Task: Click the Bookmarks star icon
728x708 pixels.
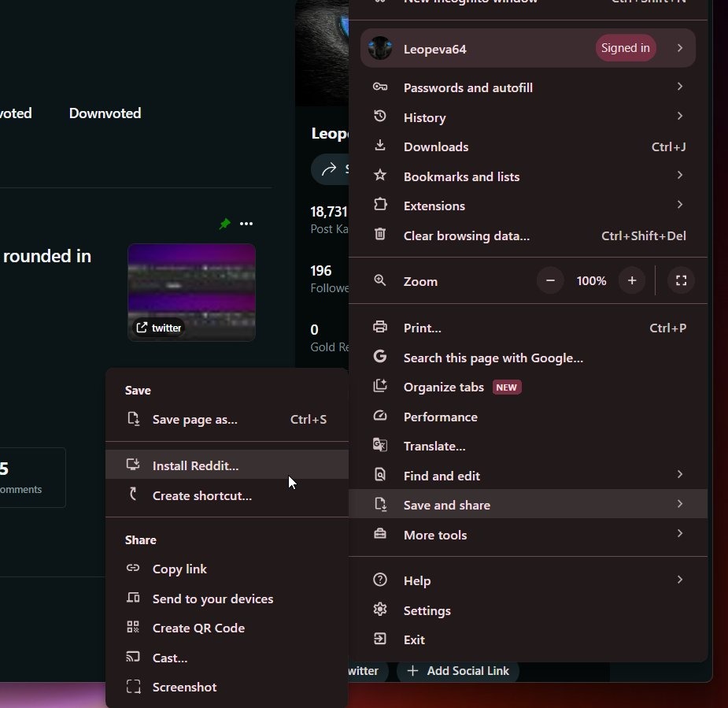Action: (x=380, y=175)
